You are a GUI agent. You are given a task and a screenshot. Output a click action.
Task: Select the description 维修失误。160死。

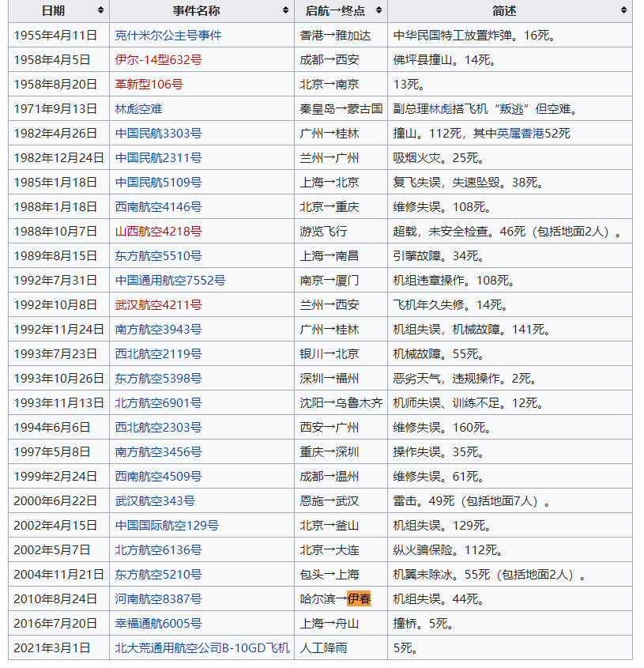[510, 428]
